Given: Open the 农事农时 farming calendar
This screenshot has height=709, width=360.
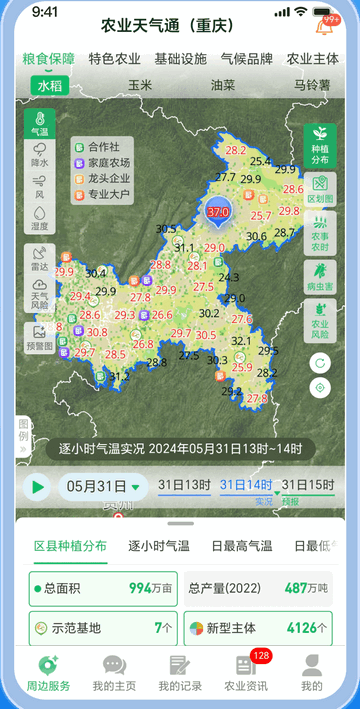Looking at the screenshot, I should [320, 233].
